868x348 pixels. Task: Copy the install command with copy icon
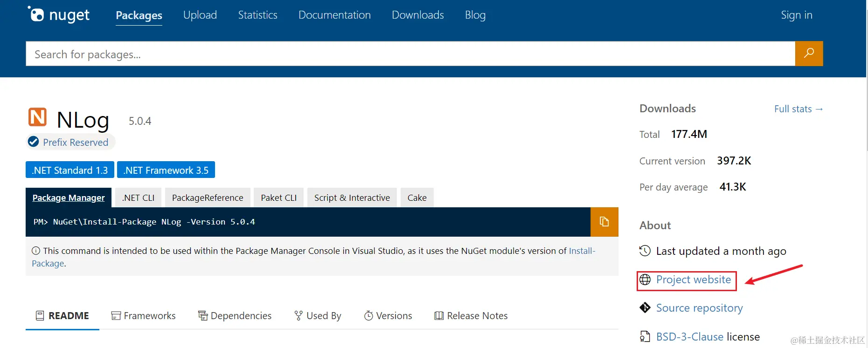click(604, 222)
